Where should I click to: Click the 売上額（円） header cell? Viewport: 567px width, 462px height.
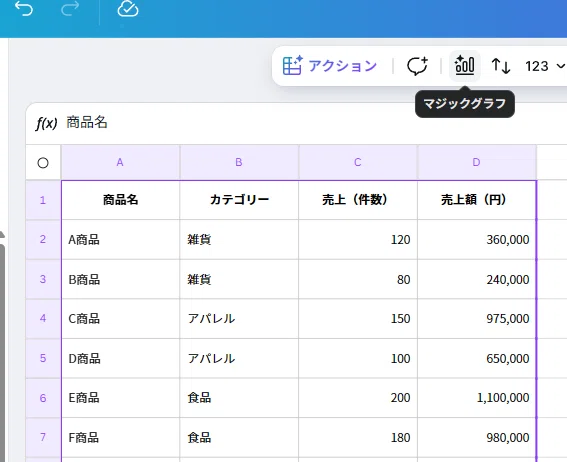pyautogui.click(x=477, y=200)
